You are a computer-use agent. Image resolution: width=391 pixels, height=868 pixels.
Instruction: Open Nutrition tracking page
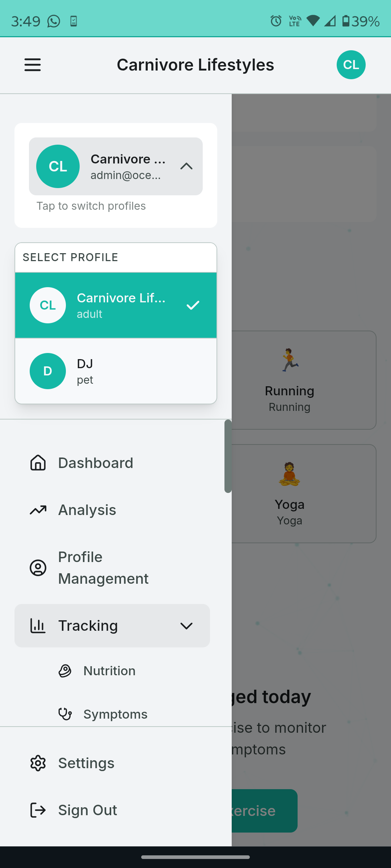pos(109,671)
